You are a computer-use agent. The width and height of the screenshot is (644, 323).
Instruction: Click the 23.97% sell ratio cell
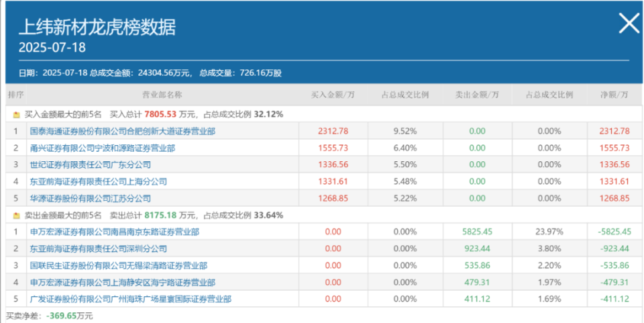point(549,232)
